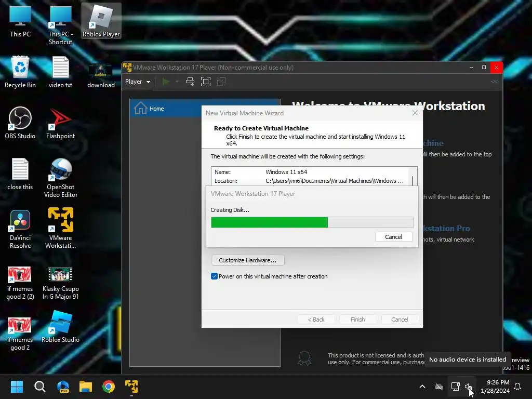Open Google Chrome from taskbar

pos(109,387)
